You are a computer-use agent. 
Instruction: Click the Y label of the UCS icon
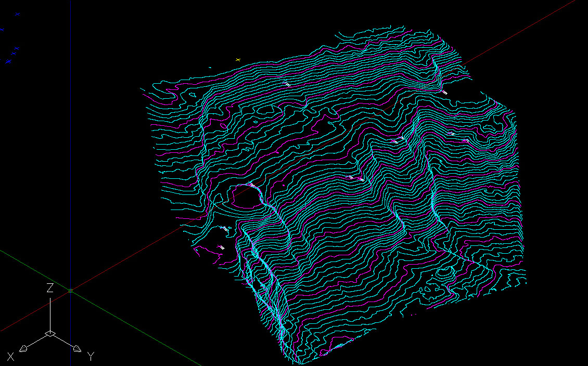point(91,357)
